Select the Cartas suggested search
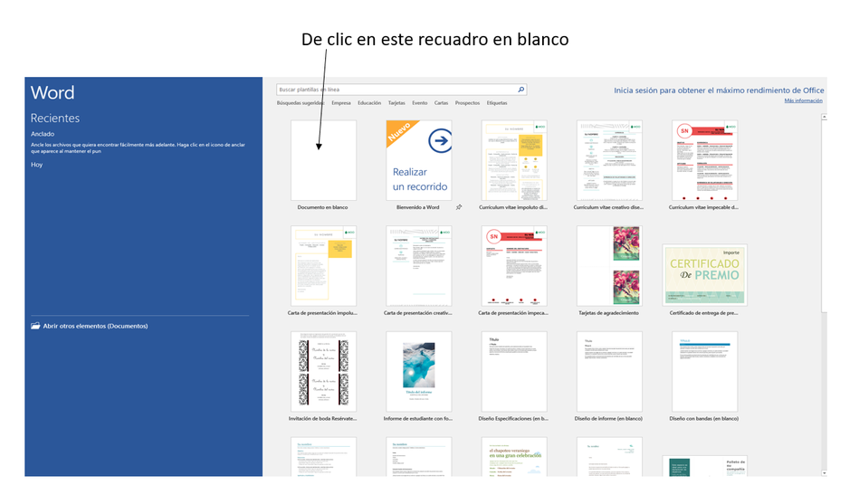This screenshot has width=859, height=504. [441, 103]
